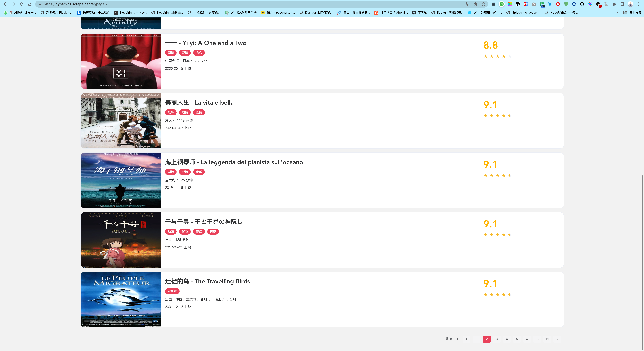The image size is (644, 351).
Task: Open the red stop-hand ad blocker icon
Action: 558,4
